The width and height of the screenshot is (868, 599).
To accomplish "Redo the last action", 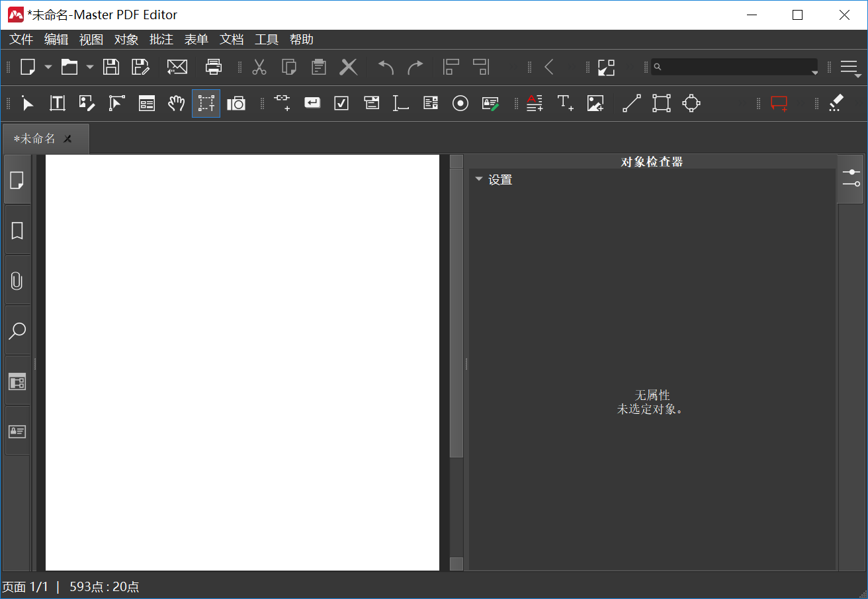I will tap(415, 67).
